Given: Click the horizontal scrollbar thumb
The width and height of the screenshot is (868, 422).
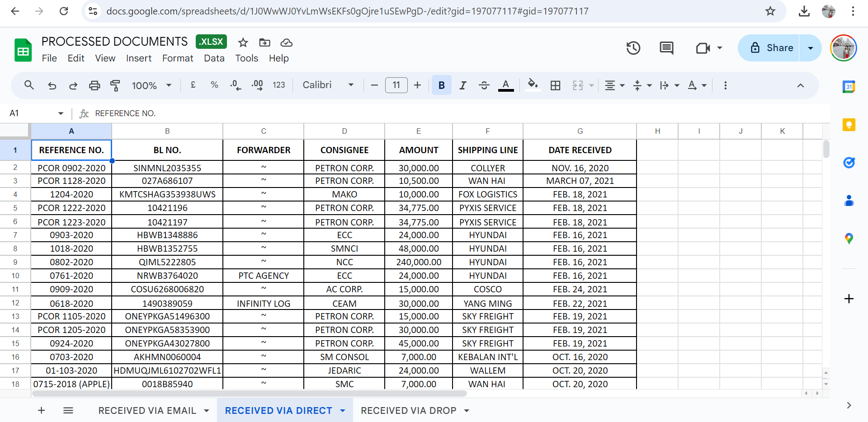Looking at the screenshot, I should 249,394.
